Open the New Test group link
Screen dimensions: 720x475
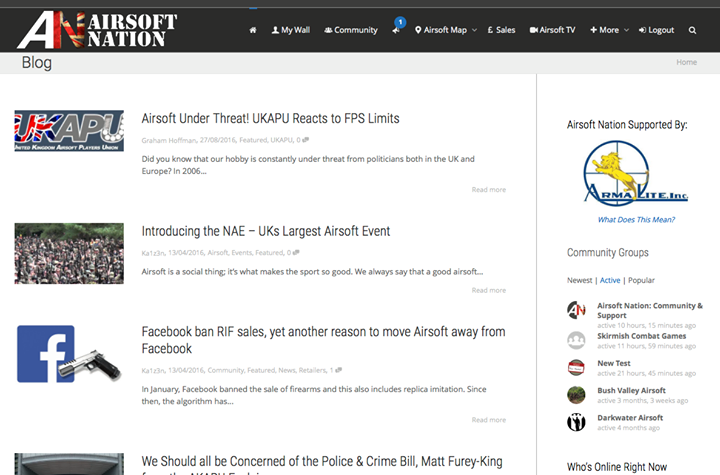pyautogui.click(x=614, y=363)
